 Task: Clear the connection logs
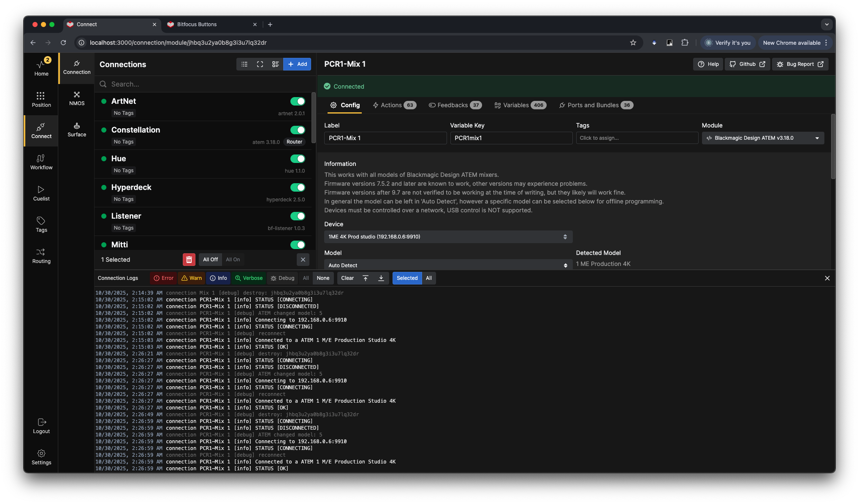(x=347, y=278)
